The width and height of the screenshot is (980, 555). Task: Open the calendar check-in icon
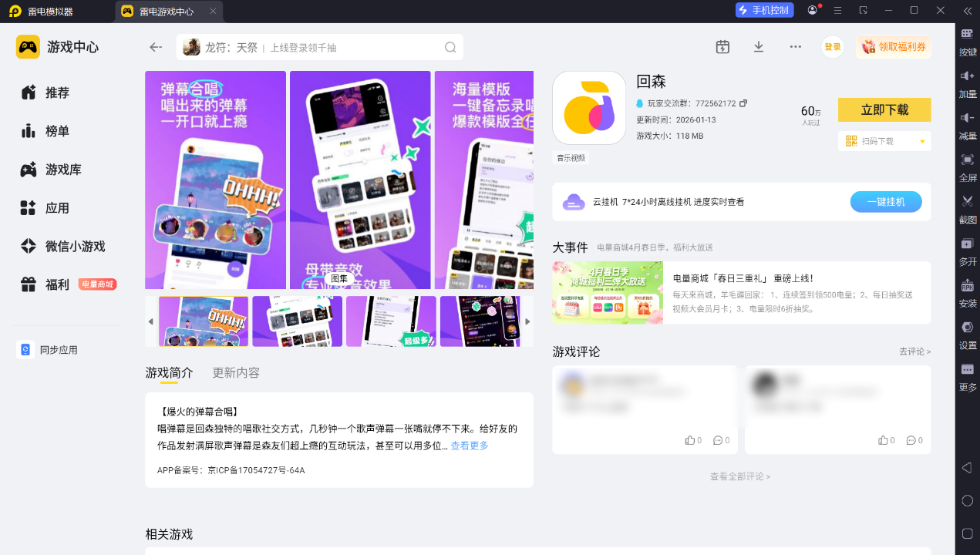point(722,47)
